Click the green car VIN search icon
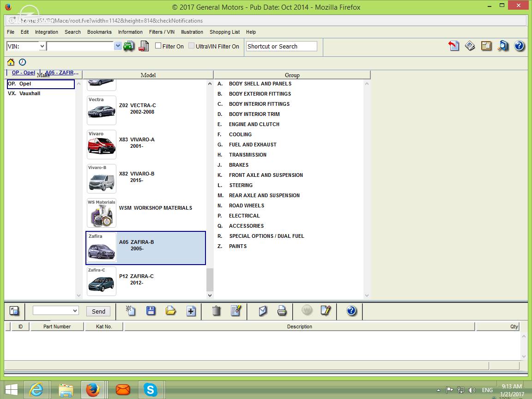This screenshot has height=399, width=532. pyautogui.click(x=128, y=46)
